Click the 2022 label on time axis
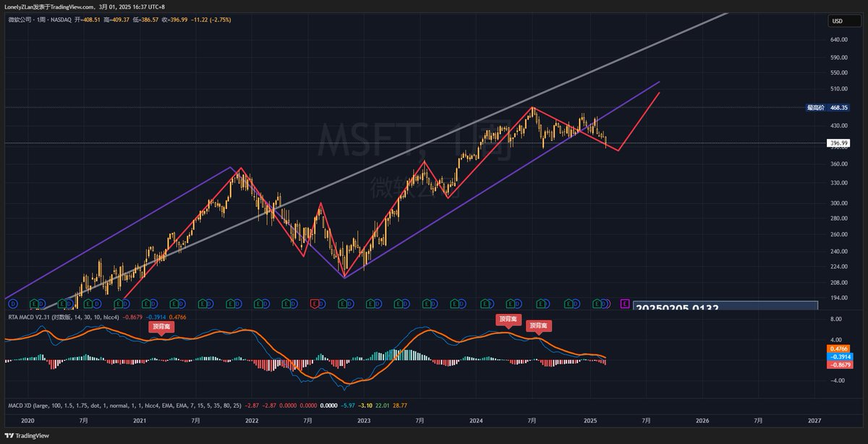Viewport: 868px width, 444px height. [x=252, y=420]
